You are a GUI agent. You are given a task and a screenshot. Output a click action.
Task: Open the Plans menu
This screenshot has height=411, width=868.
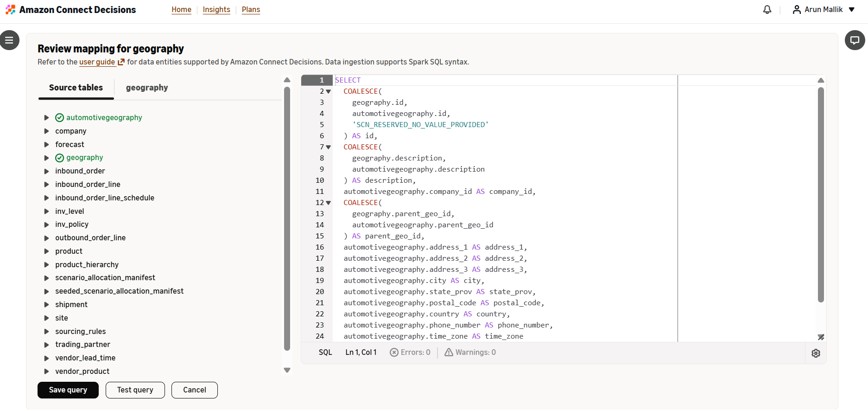(251, 10)
